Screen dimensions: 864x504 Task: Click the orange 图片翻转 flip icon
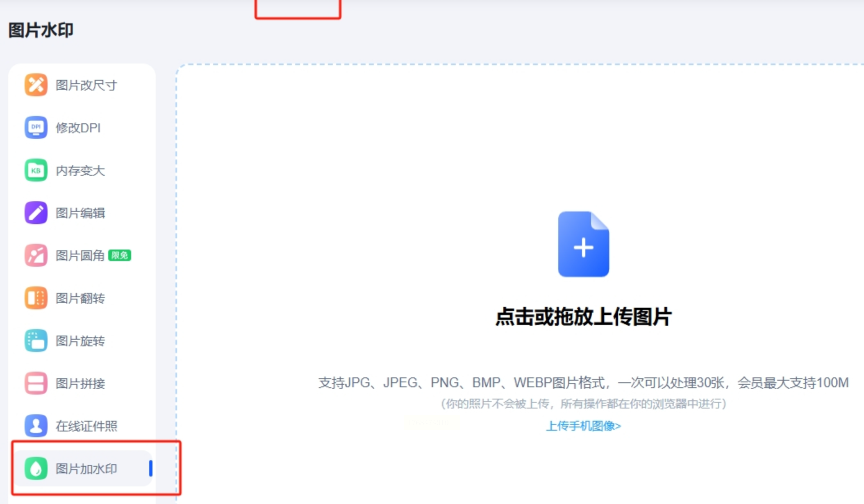36,298
